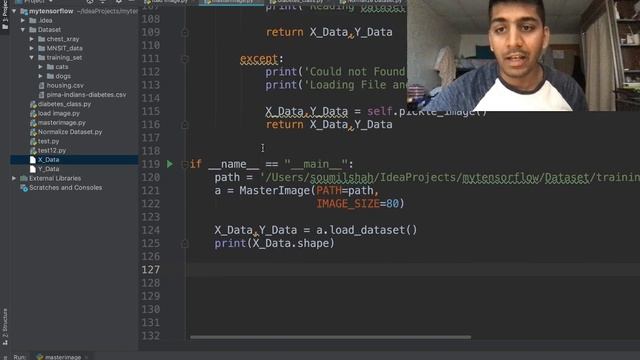
Task: Open housing.csv in the project tree
Action: (x=65, y=85)
